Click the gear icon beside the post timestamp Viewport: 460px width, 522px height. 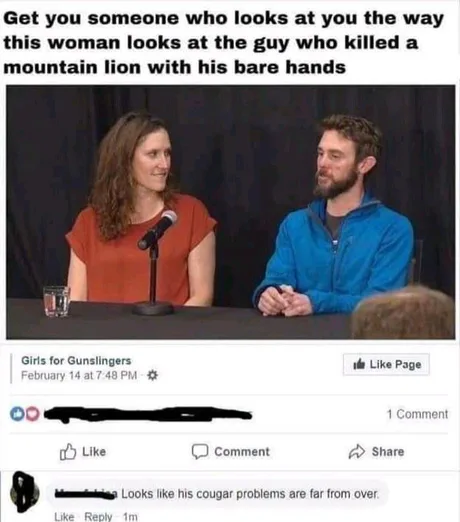pos(152,376)
